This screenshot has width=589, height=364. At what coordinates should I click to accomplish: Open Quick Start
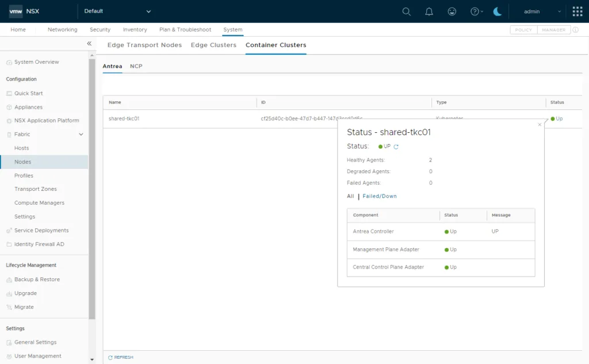[x=29, y=93]
